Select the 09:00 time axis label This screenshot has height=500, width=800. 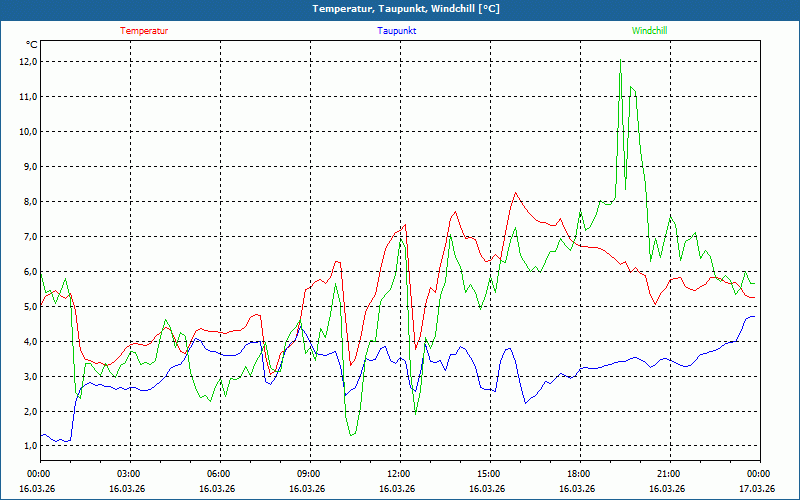(x=309, y=474)
